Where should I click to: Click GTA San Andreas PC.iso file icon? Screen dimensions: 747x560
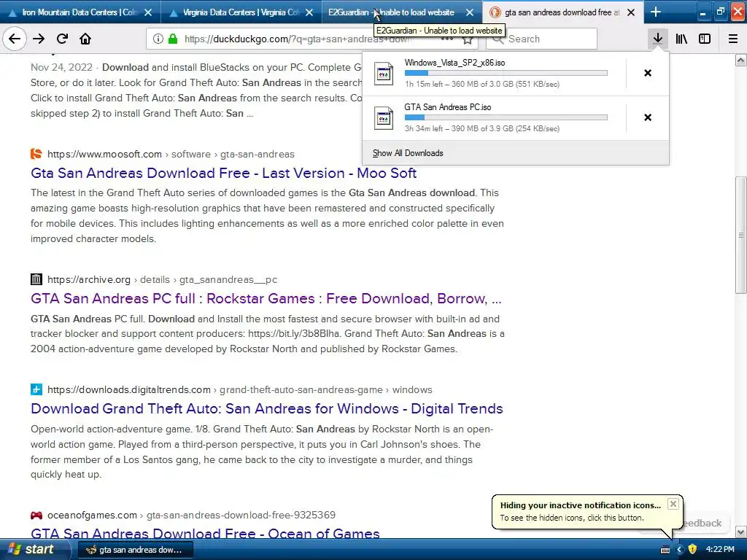coord(384,117)
